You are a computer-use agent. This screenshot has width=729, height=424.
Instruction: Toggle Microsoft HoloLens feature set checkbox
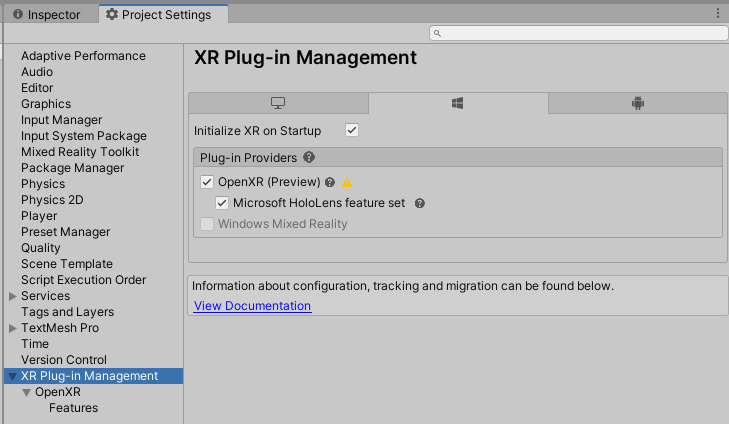pos(222,203)
